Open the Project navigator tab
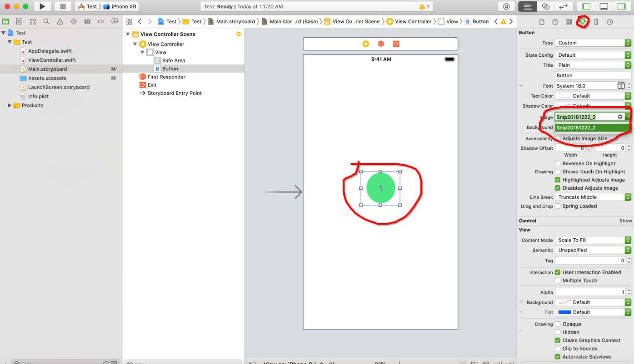The height and width of the screenshot is (364, 634). tap(5, 21)
